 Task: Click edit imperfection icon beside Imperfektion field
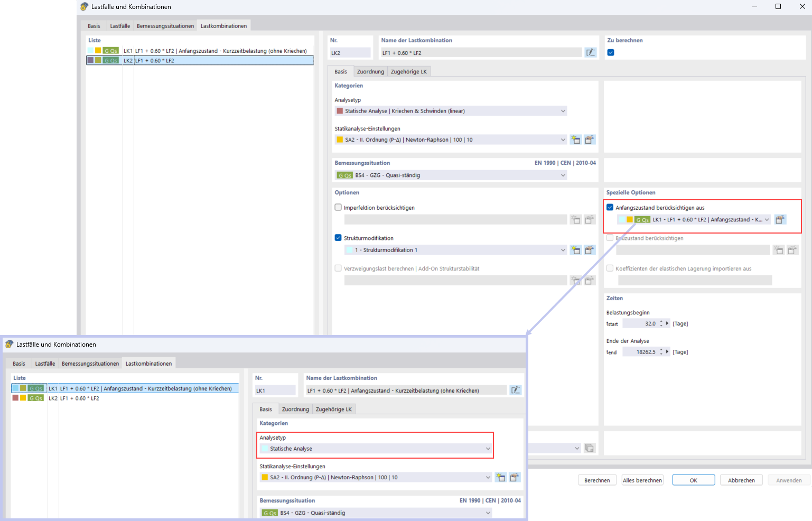(x=590, y=219)
